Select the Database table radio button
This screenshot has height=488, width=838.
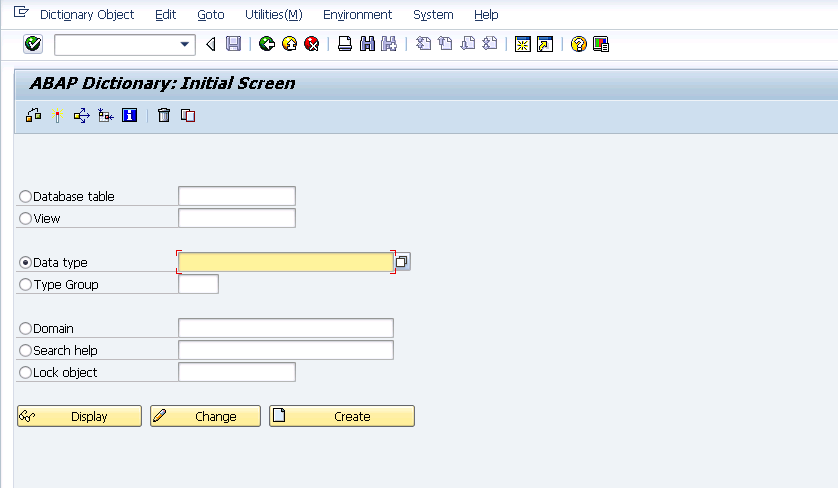pos(25,196)
